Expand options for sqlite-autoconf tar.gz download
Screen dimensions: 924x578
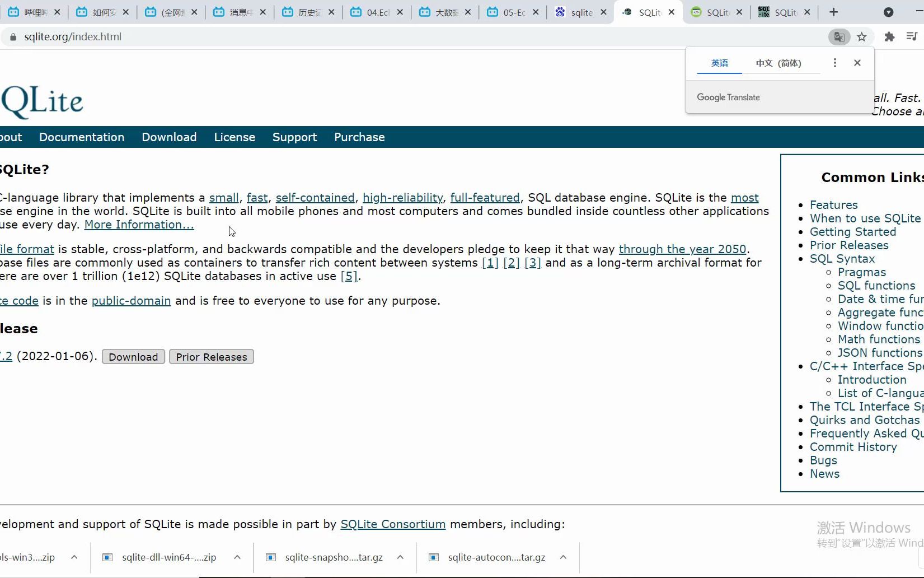point(563,557)
